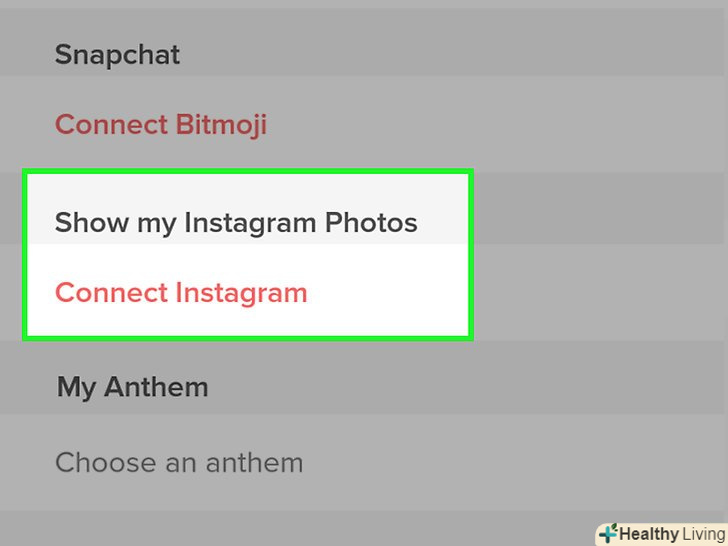
Task: Tap the Connect Instagram link
Action: point(181,293)
